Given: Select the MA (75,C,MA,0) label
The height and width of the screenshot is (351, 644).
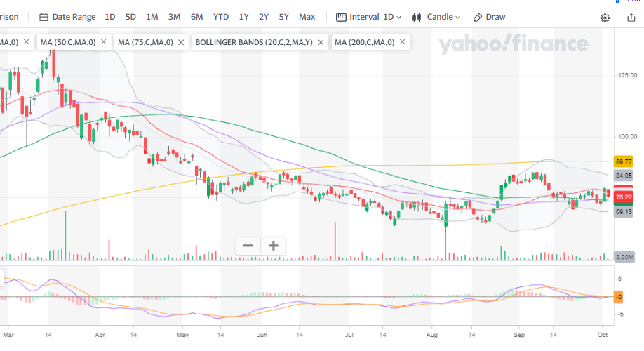Looking at the screenshot, I should point(145,42).
